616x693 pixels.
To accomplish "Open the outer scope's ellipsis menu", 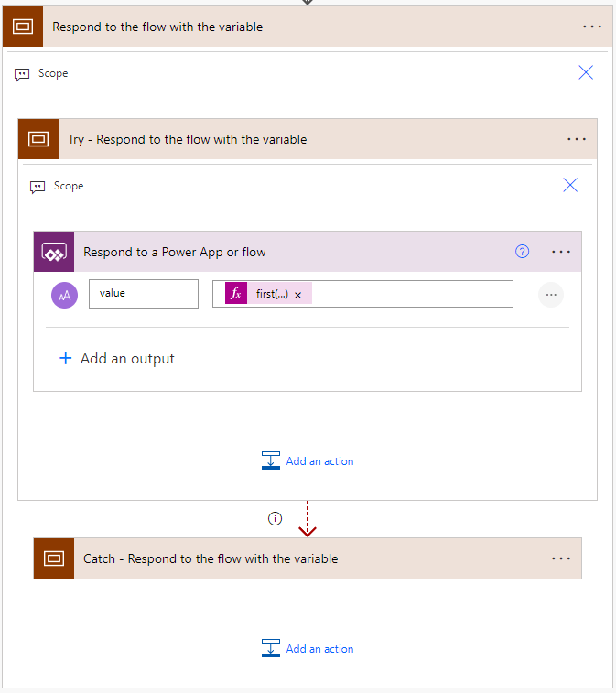I will pyautogui.click(x=592, y=27).
